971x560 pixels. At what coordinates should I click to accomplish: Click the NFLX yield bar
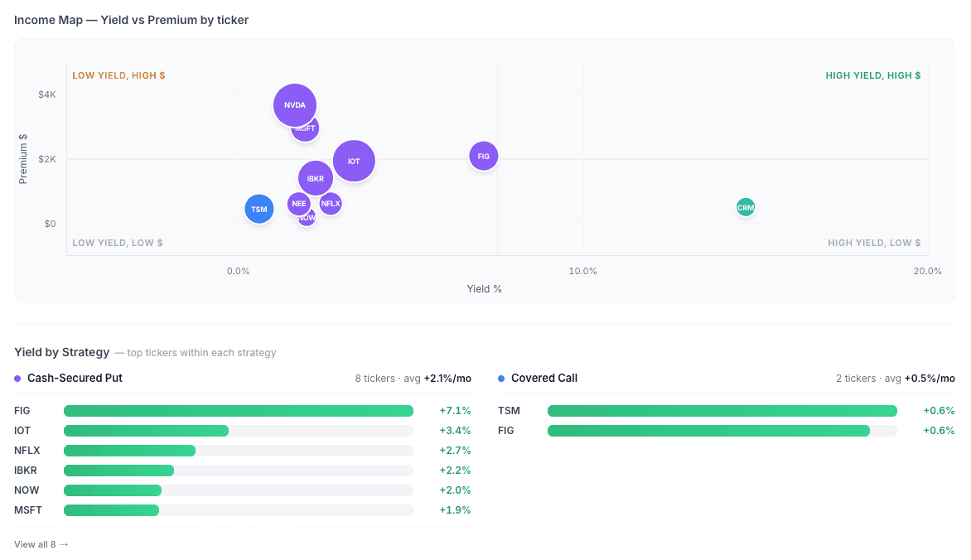coord(239,451)
